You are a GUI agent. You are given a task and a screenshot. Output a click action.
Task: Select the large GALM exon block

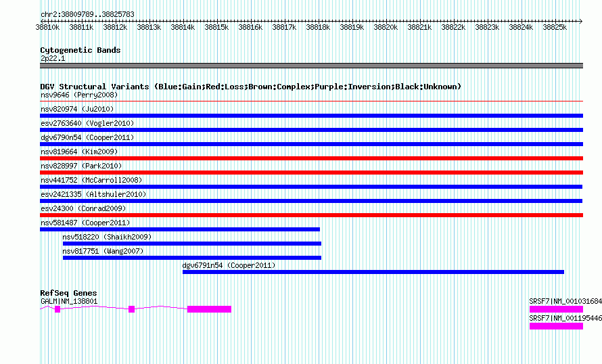tap(209, 309)
